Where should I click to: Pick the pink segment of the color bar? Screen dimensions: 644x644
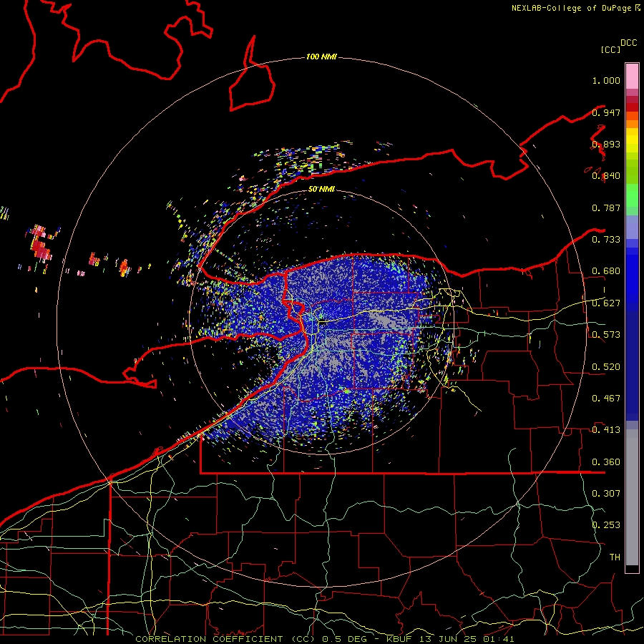pos(632,77)
